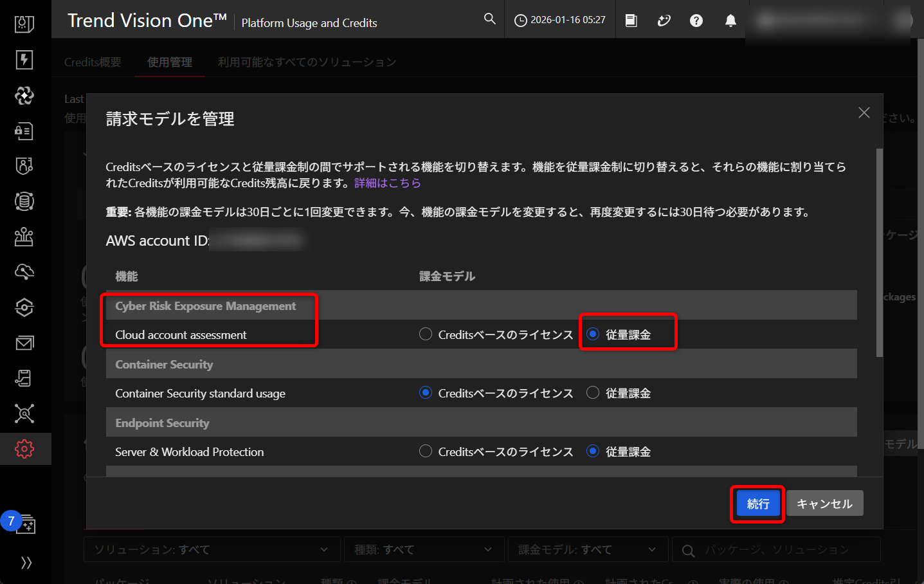Click the Endpoint Security section header
Viewport: 924px width, 584px height.
(x=162, y=423)
